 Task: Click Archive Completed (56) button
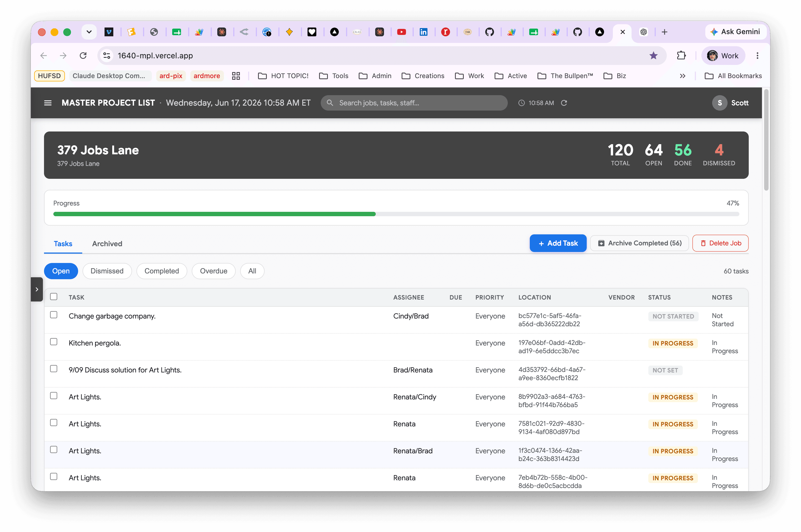point(639,243)
